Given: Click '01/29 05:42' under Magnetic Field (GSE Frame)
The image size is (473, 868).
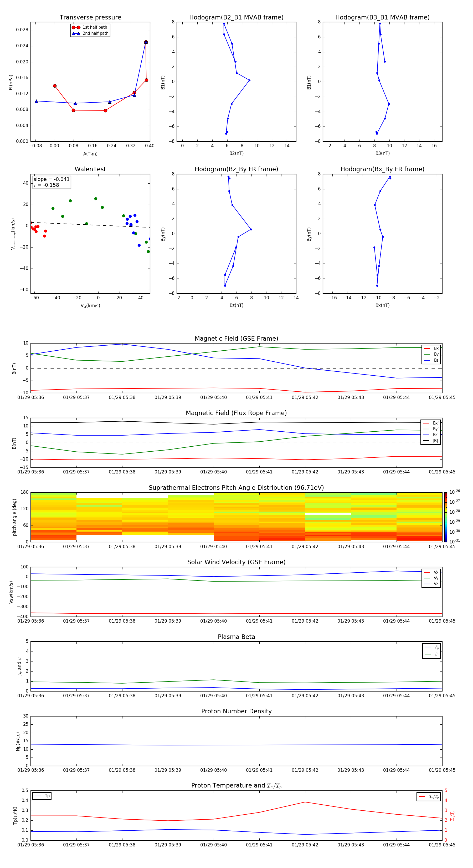Looking at the screenshot, I should click(x=305, y=398).
